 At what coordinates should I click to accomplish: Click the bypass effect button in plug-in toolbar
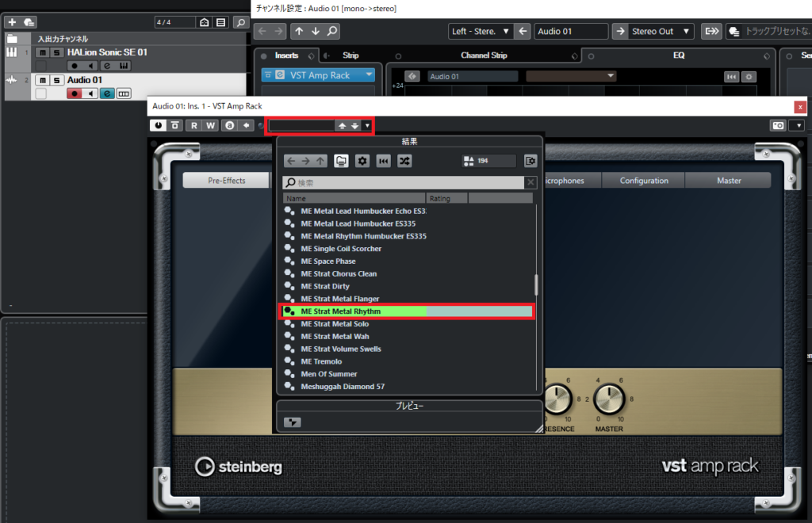pyautogui.click(x=175, y=125)
